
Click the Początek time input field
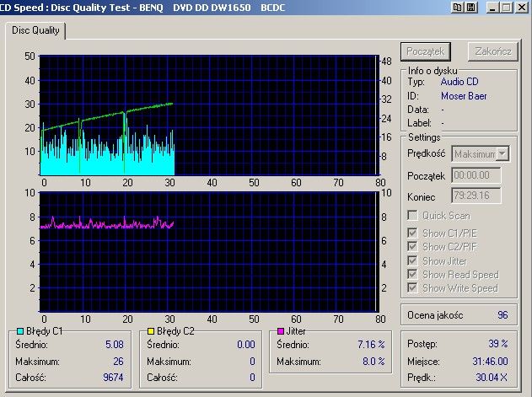[x=476, y=175]
